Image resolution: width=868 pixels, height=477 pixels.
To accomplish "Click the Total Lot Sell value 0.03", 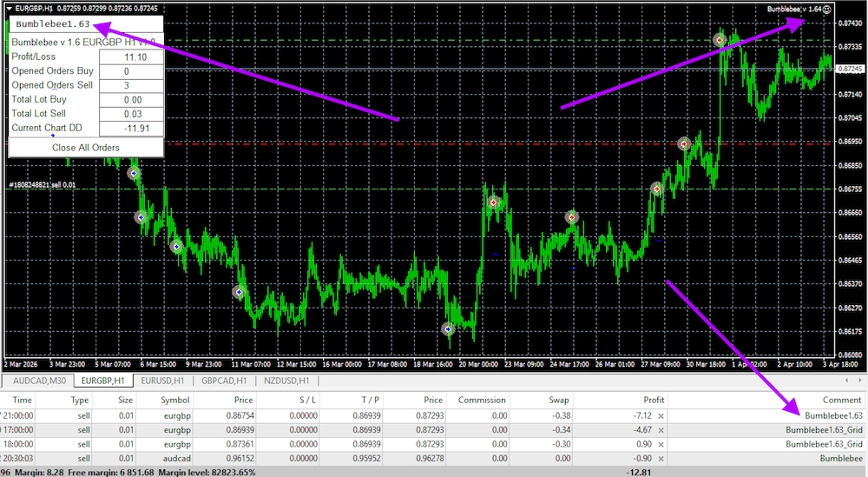I will 131,114.
